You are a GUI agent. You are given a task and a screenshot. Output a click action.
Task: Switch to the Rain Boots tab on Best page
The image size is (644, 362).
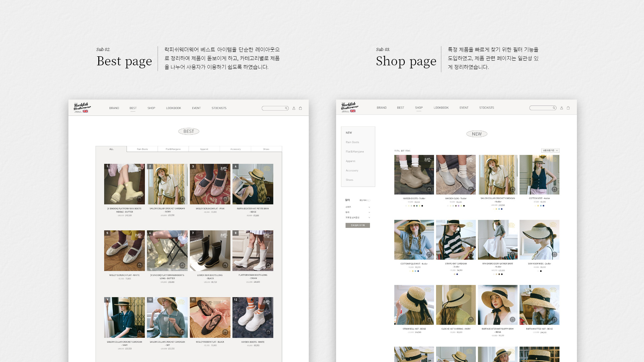click(x=142, y=149)
